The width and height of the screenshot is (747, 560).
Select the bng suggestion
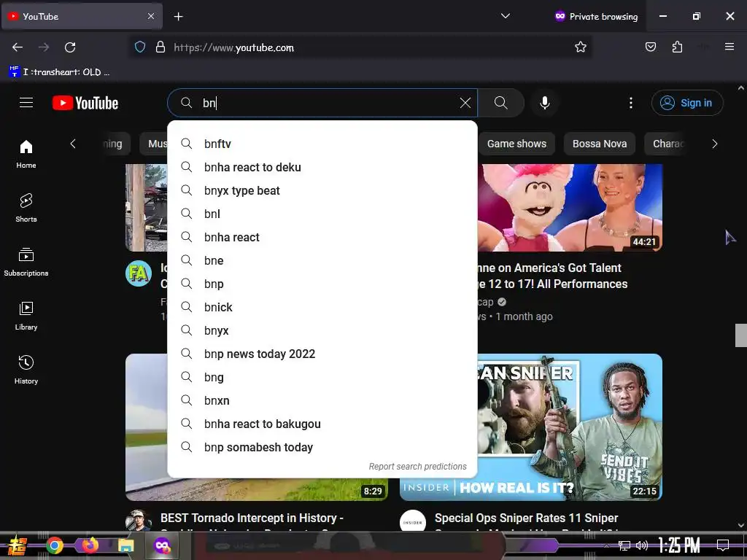(322, 377)
